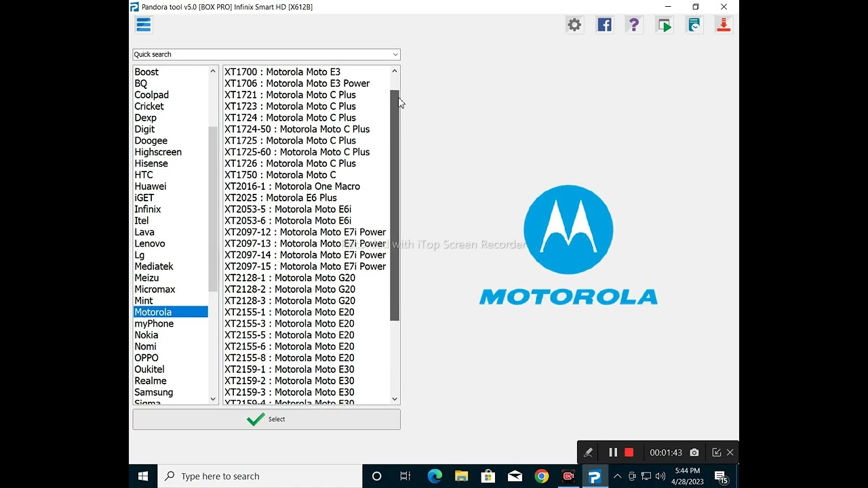Screen dimensions: 868x488
Task: Click the taskbar clock 5:44 PM
Action: point(687,471)
